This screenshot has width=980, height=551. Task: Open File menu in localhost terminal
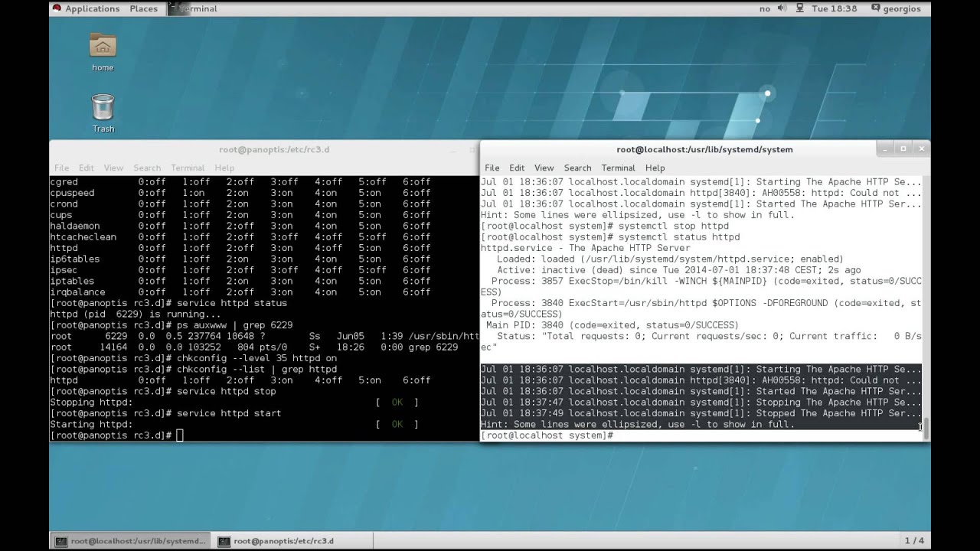(492, 168)
